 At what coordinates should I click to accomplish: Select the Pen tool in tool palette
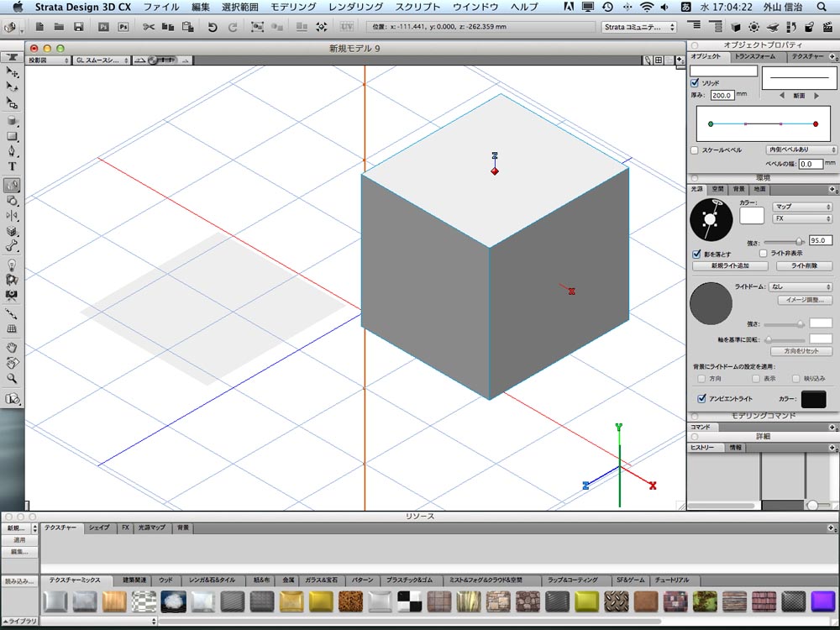click(x=12, y=151)
